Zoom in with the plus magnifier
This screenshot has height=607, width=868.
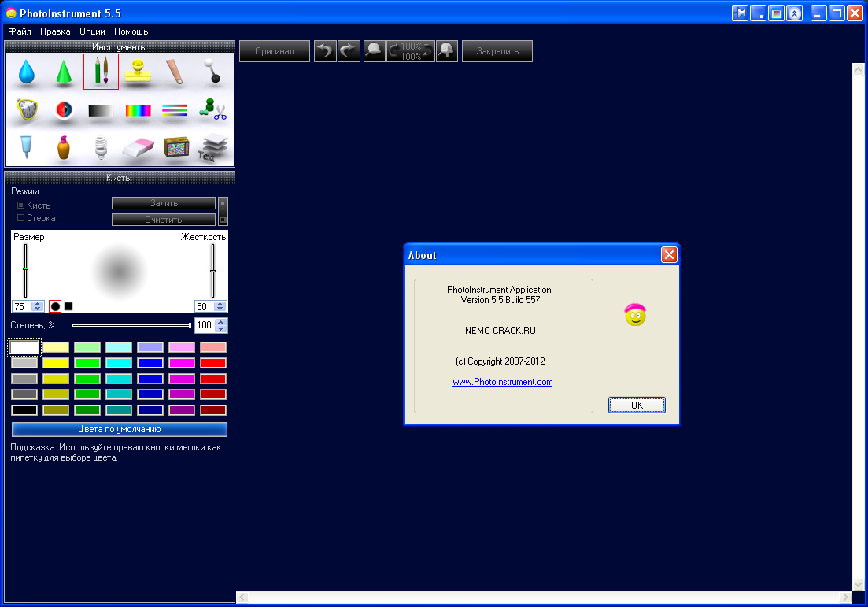[447, 51]
